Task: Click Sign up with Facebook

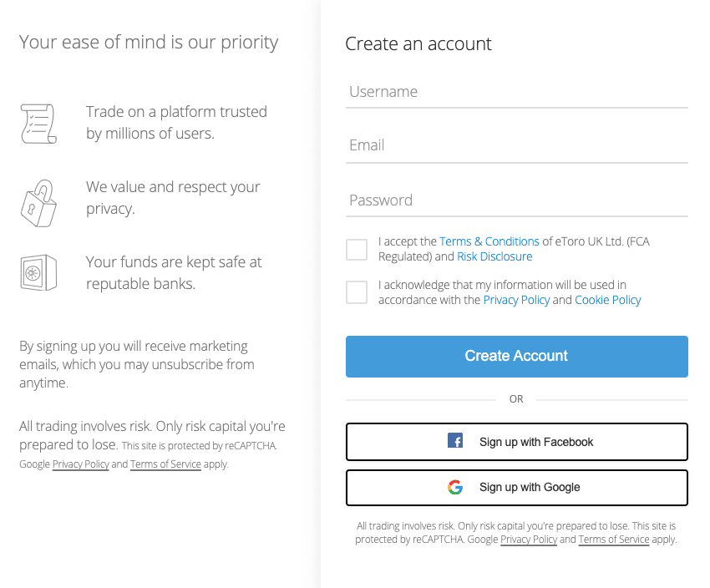Action: pos(516,441)
